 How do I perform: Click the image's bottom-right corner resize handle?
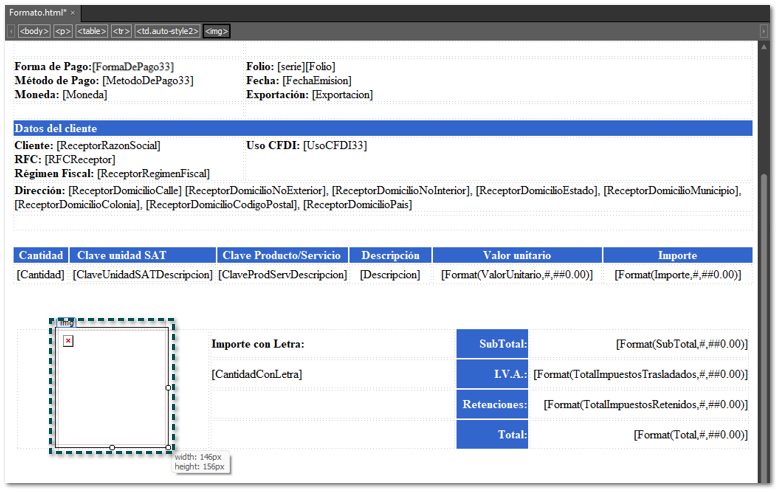tap(169, 447)
